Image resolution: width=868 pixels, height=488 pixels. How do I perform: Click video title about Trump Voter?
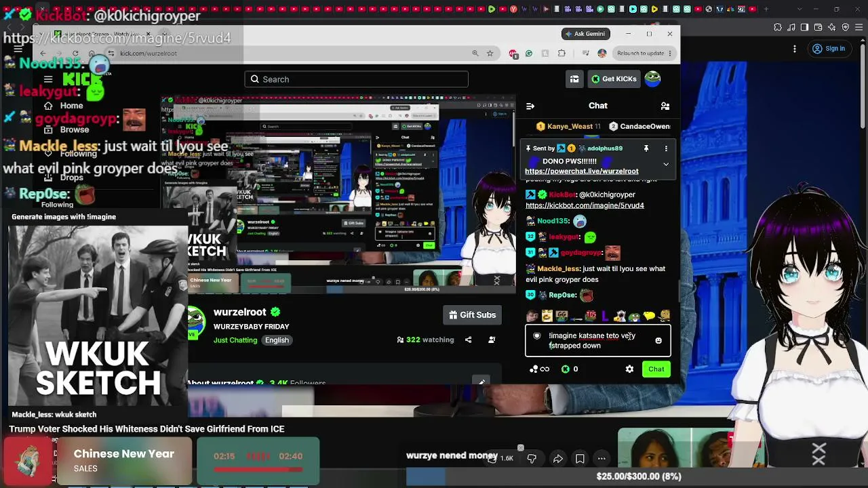pyautogui.click(x=146, y=429)
